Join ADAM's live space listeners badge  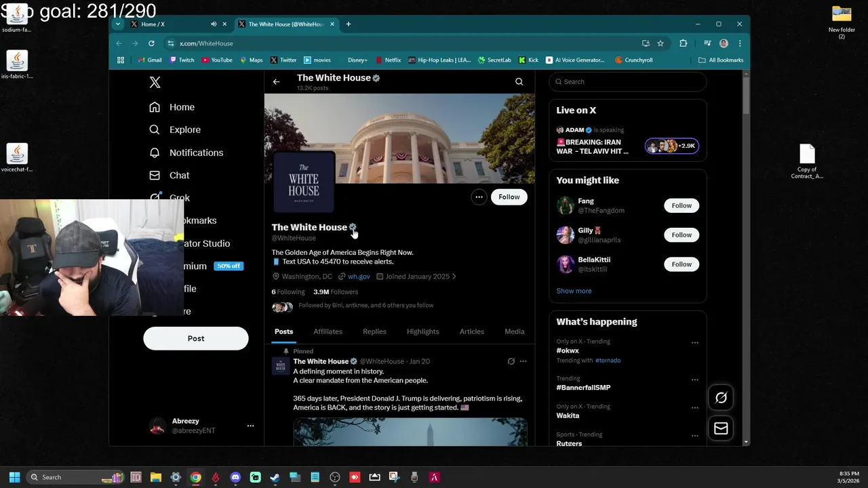tap(671, 146)
